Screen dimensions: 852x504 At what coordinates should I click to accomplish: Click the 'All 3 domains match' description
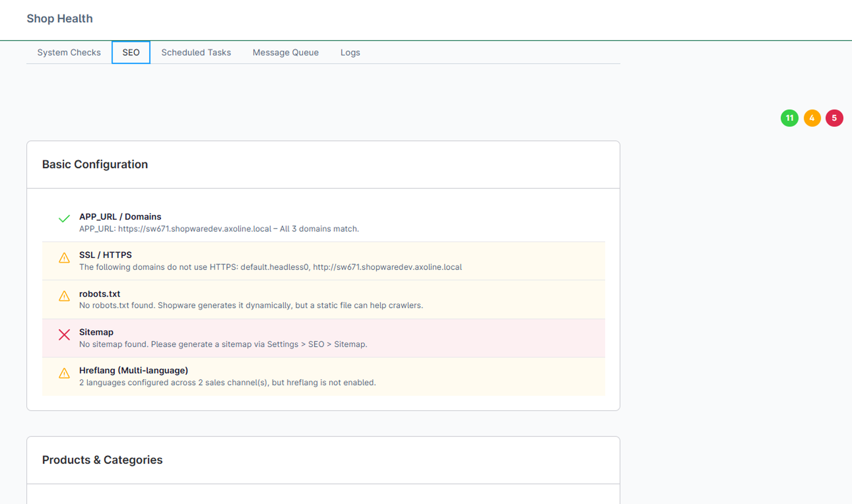click(219, 229)
